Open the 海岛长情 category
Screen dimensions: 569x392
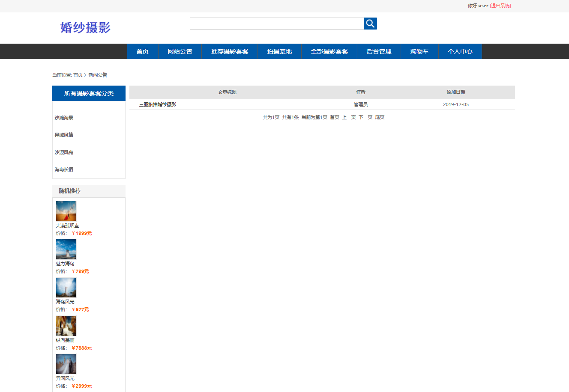pyautogui.click(x=64, y=169)
